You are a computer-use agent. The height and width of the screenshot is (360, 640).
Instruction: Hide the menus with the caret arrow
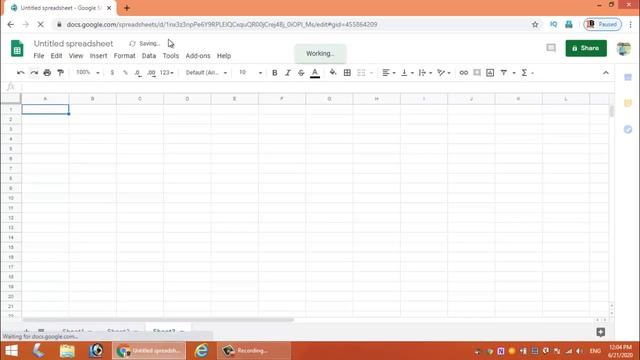(x=606, y=73)
